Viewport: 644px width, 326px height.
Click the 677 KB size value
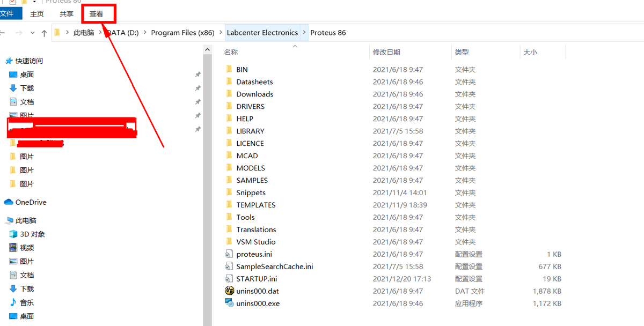[x=549, y=267]
